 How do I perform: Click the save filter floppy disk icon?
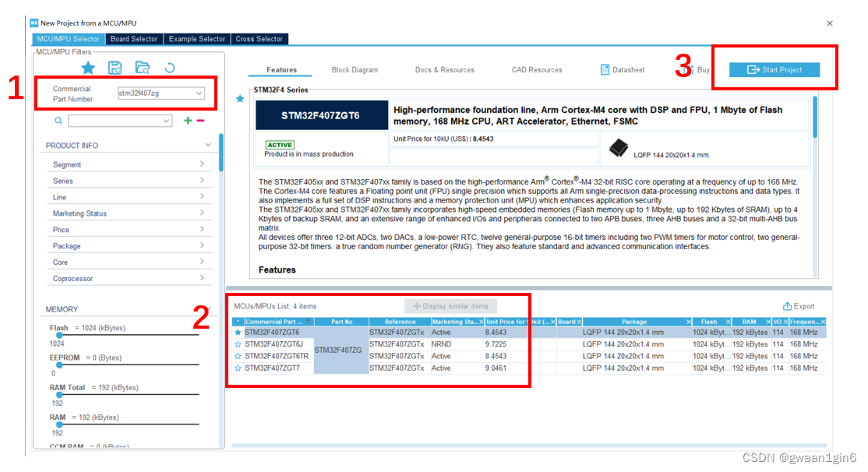click(115, 68)
